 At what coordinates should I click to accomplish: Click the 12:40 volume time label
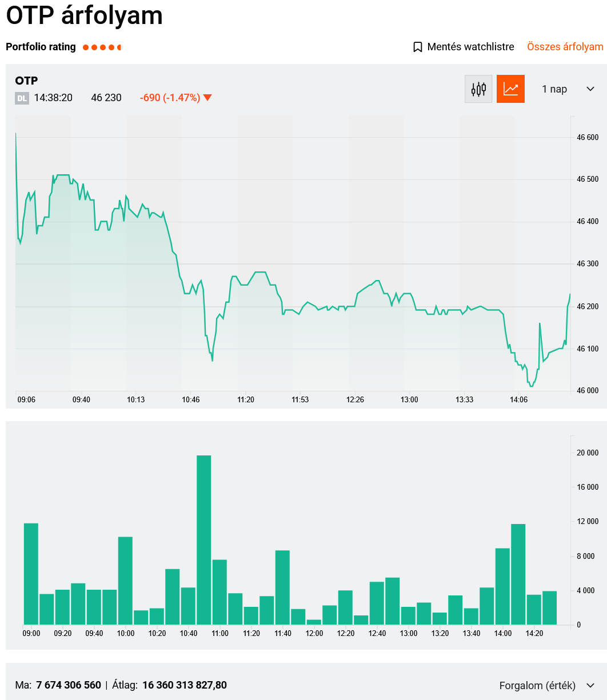pyautogui.click(x=377, y=634)
